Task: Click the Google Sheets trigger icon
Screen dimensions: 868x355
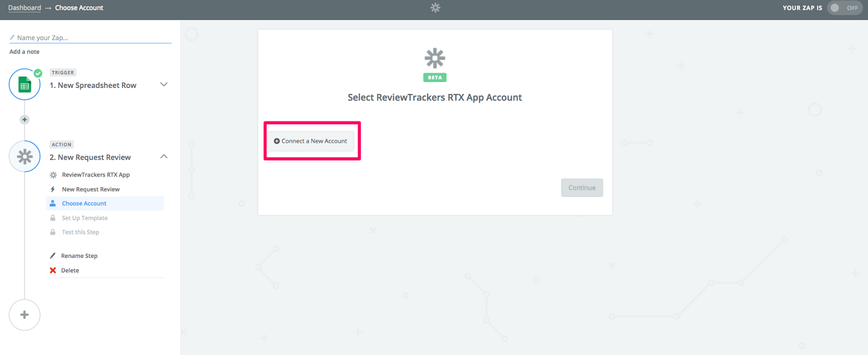Action: [24, 85]
